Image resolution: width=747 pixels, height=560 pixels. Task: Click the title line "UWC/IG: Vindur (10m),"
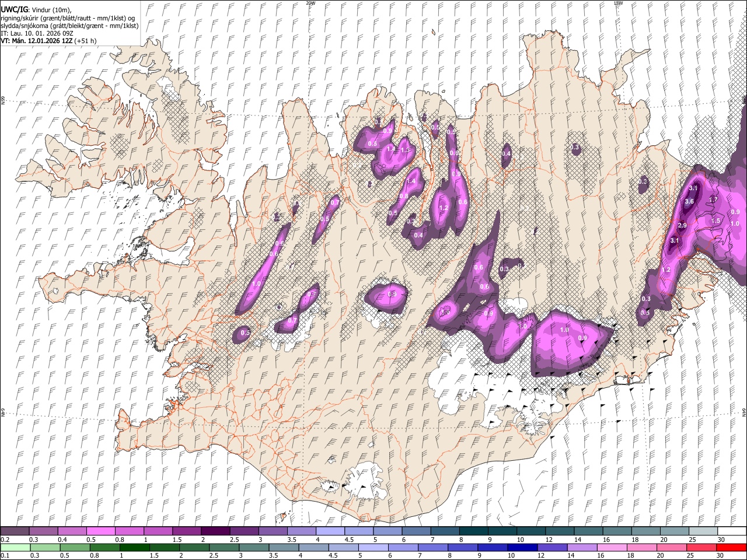(x=36, y=9)
